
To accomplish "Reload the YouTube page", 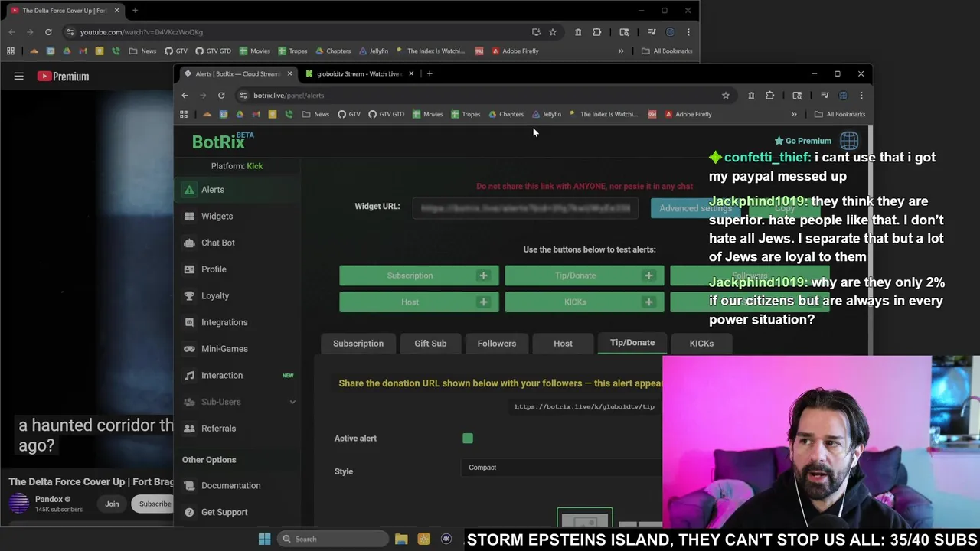I will pyautogui.click(x=48, y=32).
